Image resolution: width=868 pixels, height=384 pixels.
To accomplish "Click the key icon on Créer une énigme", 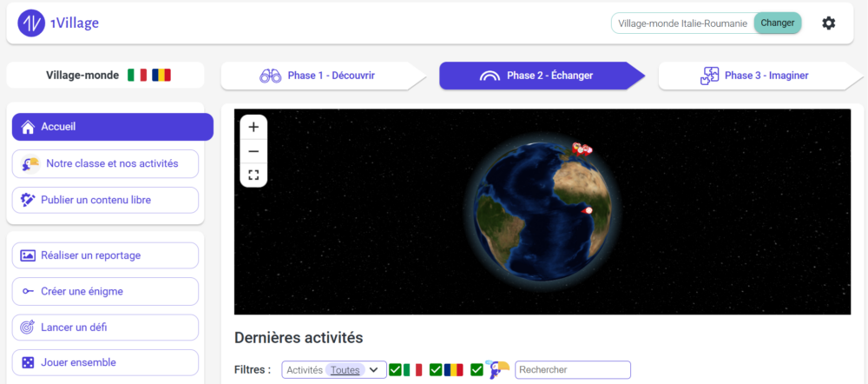I will click(x=28, y=291).
